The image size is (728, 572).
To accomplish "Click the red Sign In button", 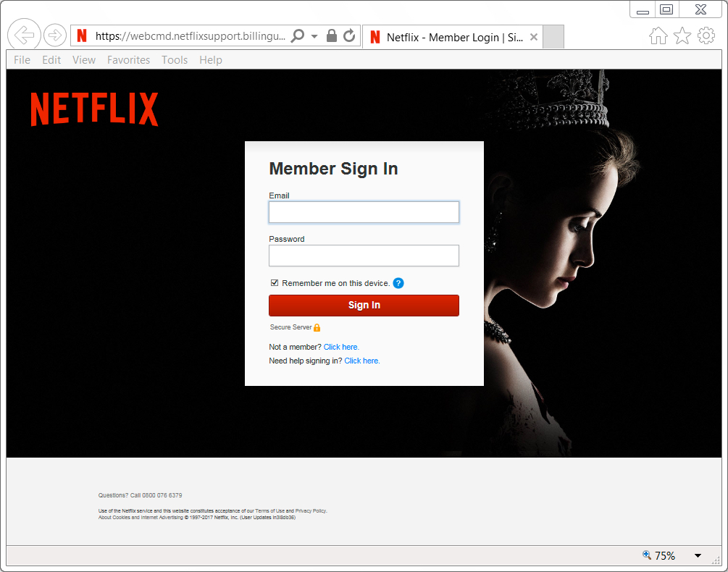I will pyautogui.click(x=364, y=306).
